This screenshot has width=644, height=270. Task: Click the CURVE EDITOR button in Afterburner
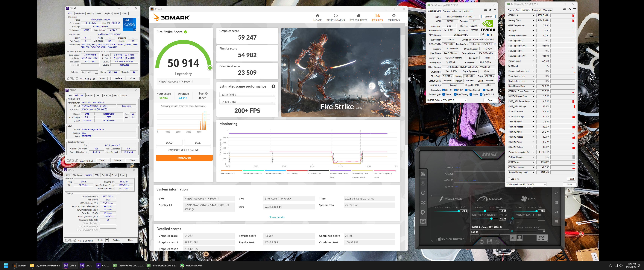click(450, 239)
